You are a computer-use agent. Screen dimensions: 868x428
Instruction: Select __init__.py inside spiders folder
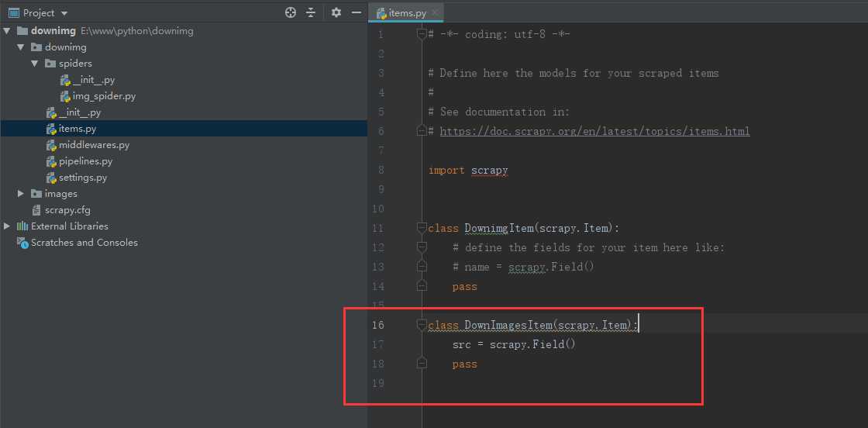tap(88, 80)
